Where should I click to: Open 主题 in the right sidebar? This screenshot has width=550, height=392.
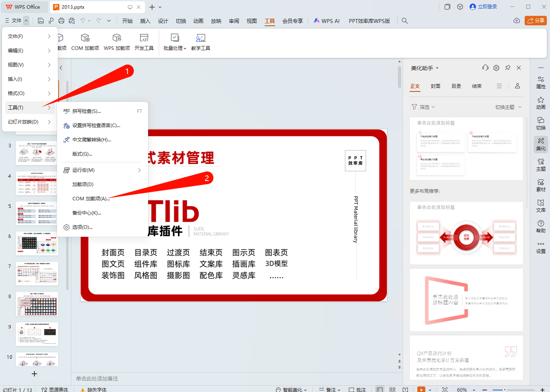541,165
